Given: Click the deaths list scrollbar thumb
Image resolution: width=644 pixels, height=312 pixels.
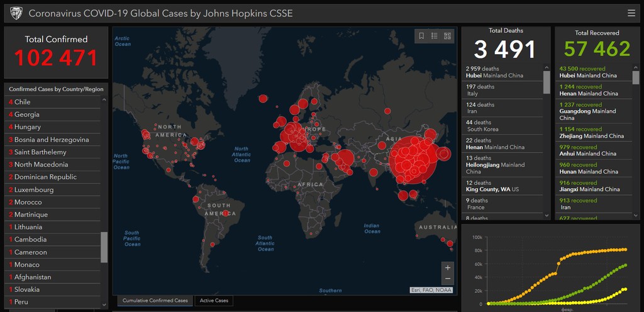Looking at the screenshot, I should pos(547,82).
